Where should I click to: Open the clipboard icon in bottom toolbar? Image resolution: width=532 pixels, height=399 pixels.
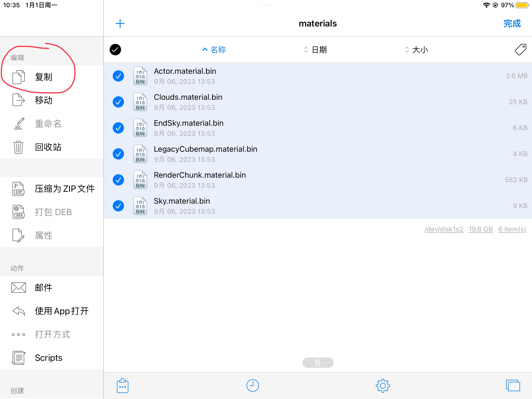[x=123, y=385]
